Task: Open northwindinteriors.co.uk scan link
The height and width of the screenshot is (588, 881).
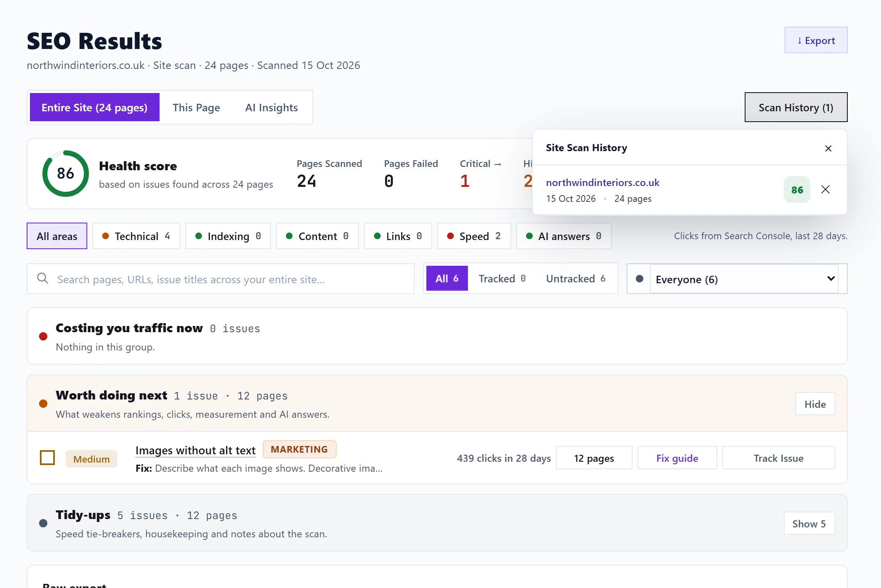Action: (603, 182)
